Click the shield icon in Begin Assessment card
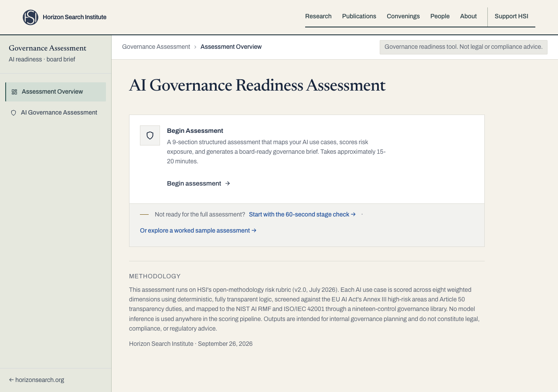 (x=150, y=135)
